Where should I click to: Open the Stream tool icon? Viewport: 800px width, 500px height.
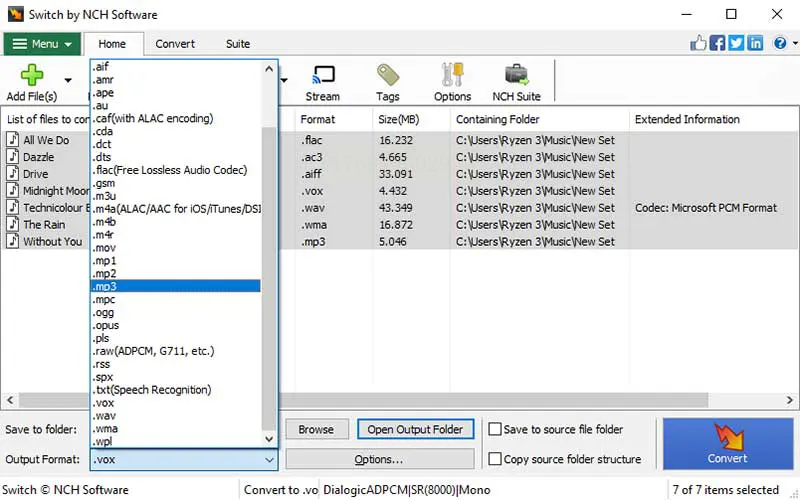pos(322,76)
